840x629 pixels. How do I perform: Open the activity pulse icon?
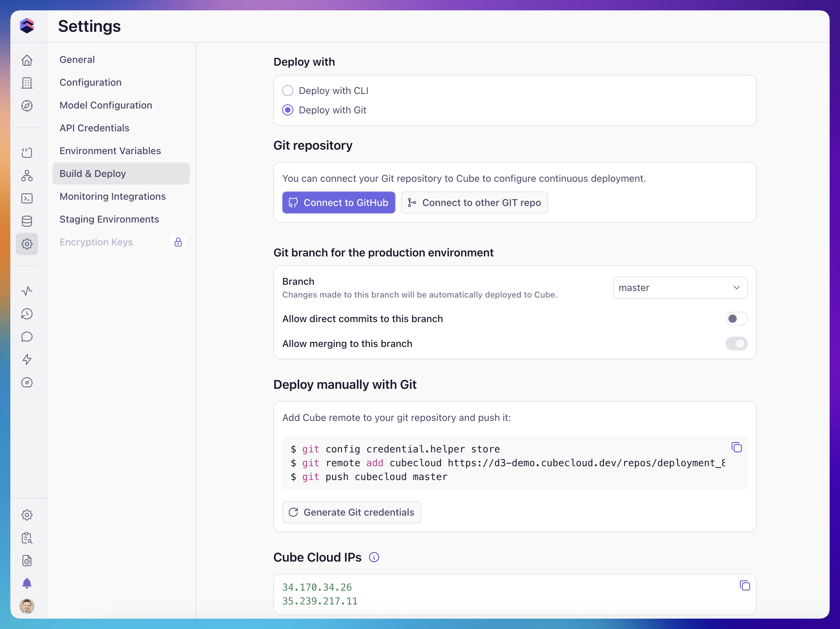27,291
